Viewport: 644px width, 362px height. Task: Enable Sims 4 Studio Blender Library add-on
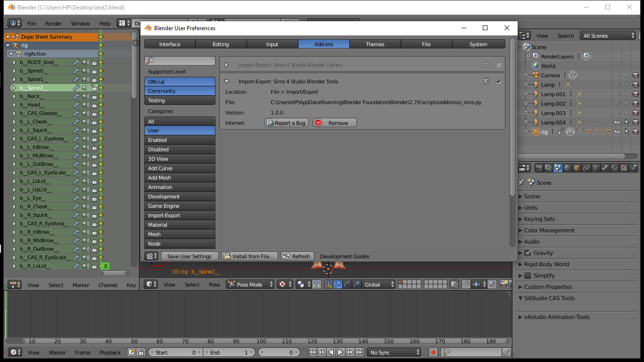(x=498, y=65)
